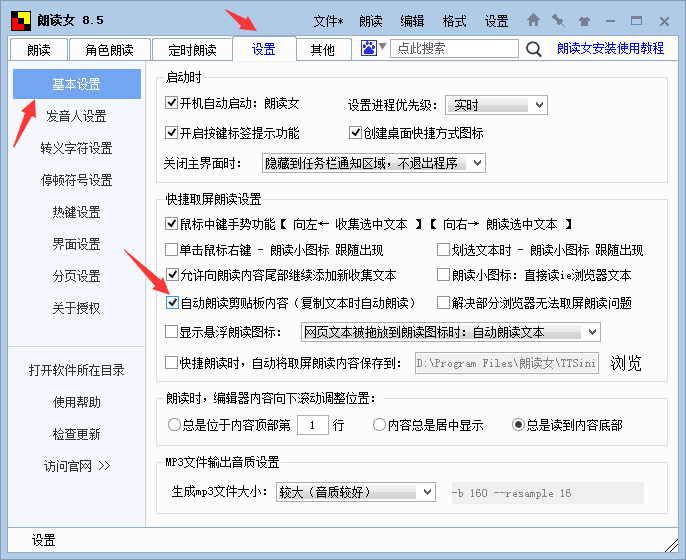Toggle 开启按键标签提示功能 checkbox
The width and height of the screenshot is (686, 560).
(x=171, y=133)
